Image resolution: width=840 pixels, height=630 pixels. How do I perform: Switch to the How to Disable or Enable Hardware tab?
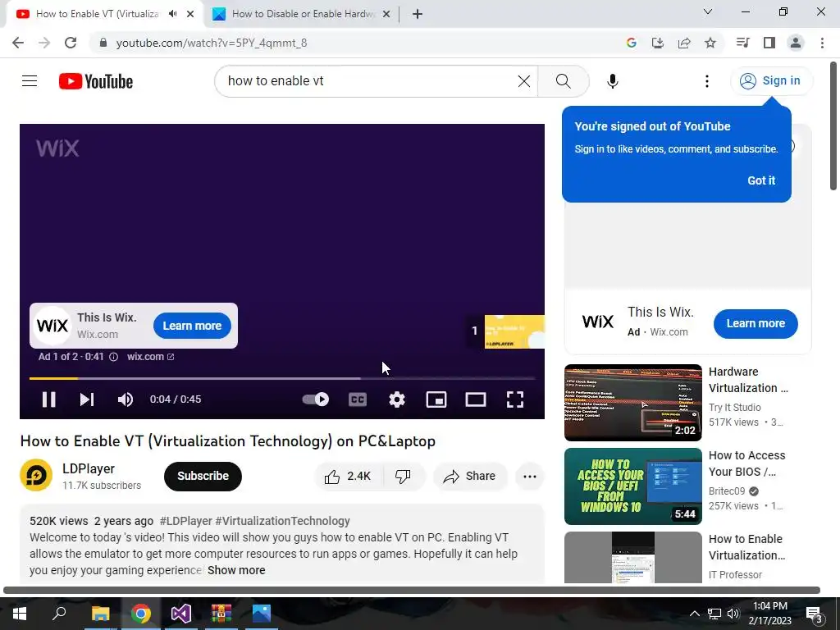click(302, 14)
